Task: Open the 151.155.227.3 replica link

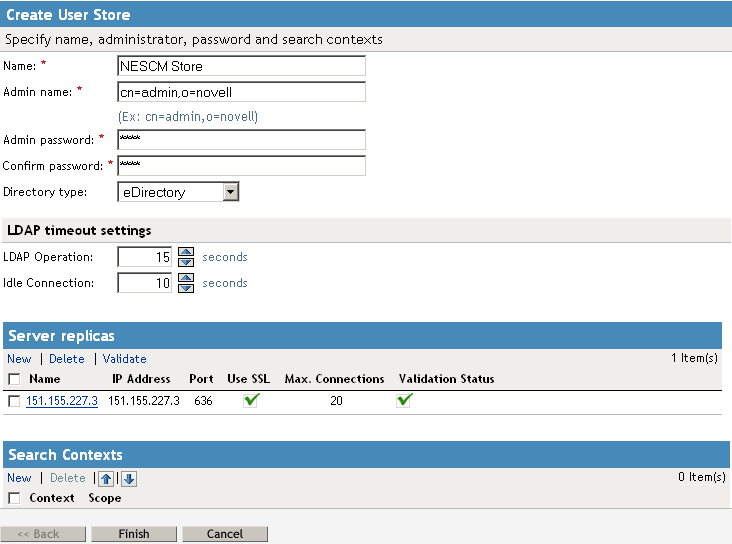Action: tap(62, 401)
